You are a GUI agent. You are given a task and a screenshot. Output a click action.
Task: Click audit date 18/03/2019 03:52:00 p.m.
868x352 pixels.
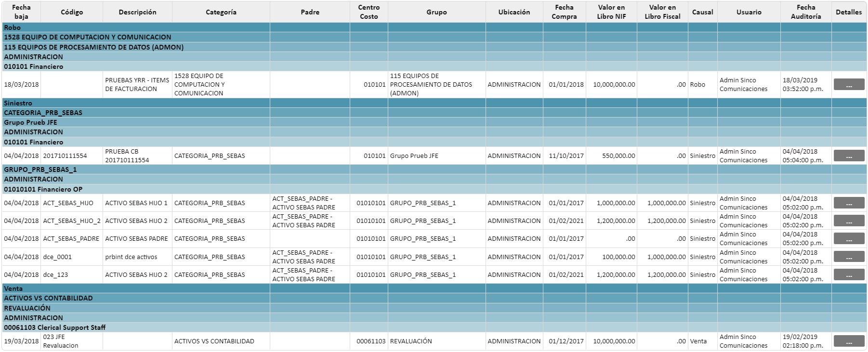click(x=806, y=84)
